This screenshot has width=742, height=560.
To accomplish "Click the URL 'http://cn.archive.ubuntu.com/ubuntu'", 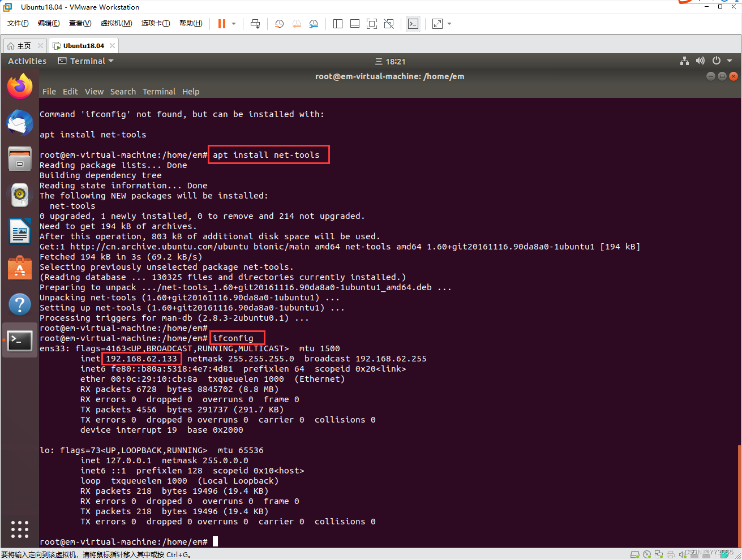I will (x=159, y=247).
